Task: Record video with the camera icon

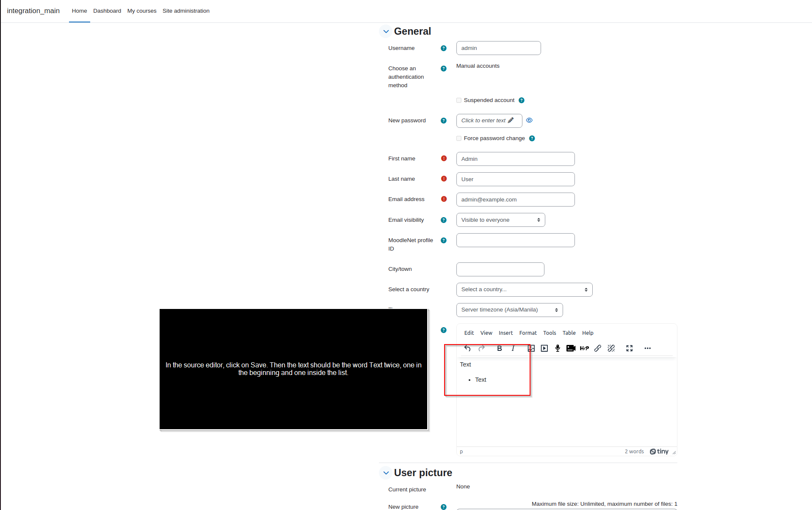Action: [x=571, y=348]
